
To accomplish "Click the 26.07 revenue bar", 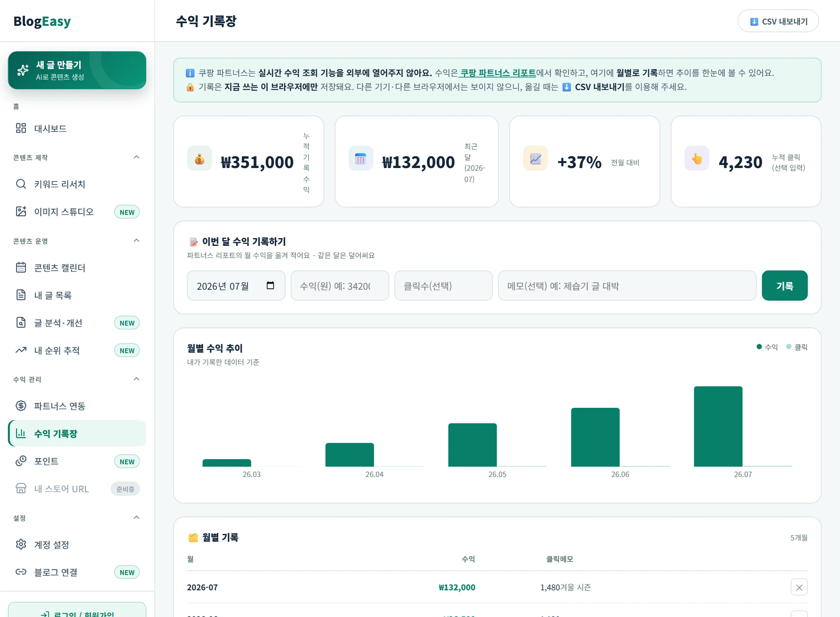I will (718, 426).
